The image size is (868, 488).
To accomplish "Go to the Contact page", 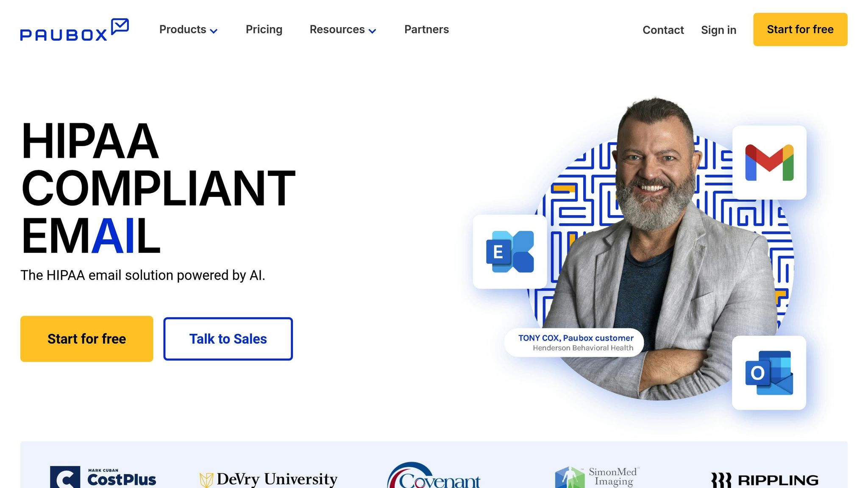I will (x=663, y=30).
